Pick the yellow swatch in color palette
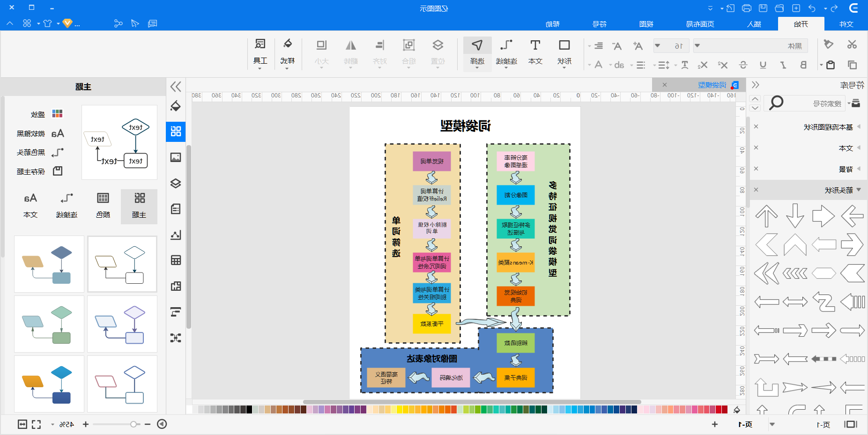Screen dimensions: 868x435 point(400,410)
